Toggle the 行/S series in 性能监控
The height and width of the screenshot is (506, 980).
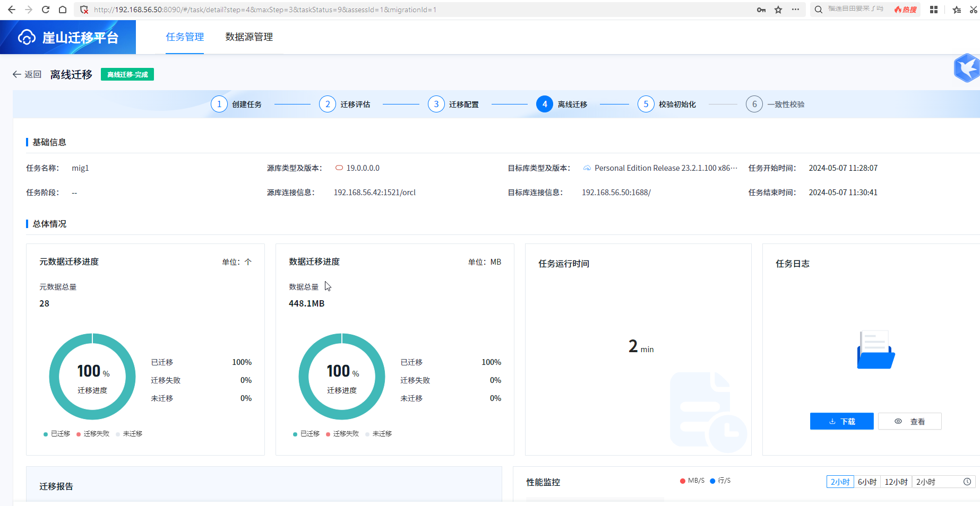(720, 481)
